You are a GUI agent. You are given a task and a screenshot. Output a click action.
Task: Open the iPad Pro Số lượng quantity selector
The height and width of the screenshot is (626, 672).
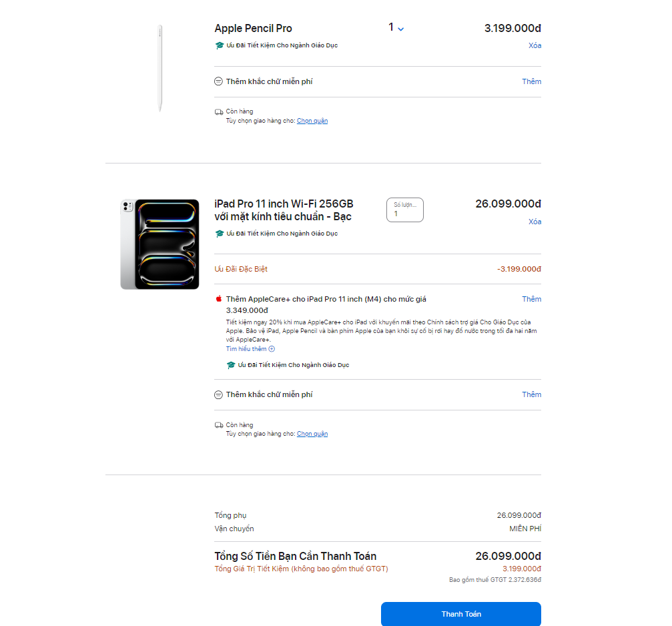[x=405, y=210]
